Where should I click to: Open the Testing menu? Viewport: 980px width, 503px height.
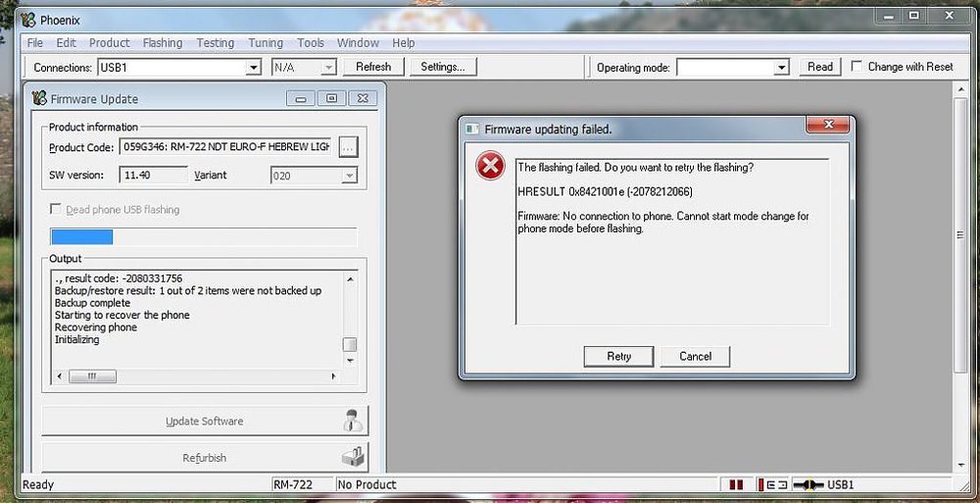(x=215, y=43)
